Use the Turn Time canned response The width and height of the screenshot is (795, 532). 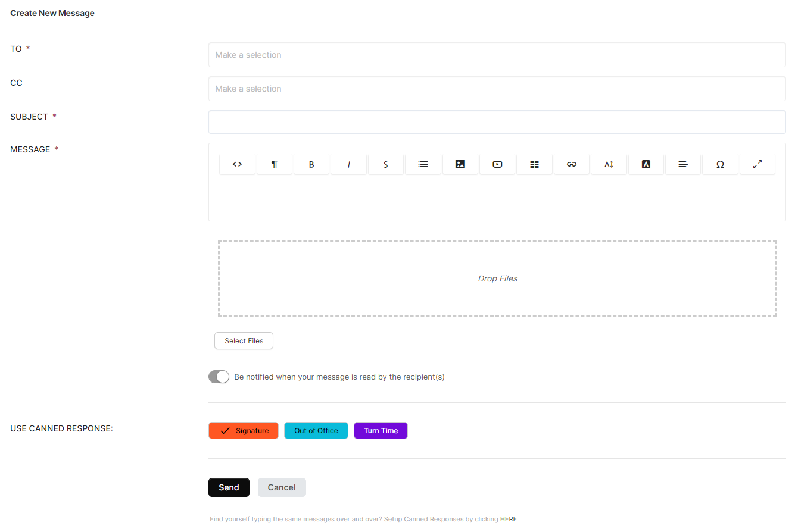[381, 431]
